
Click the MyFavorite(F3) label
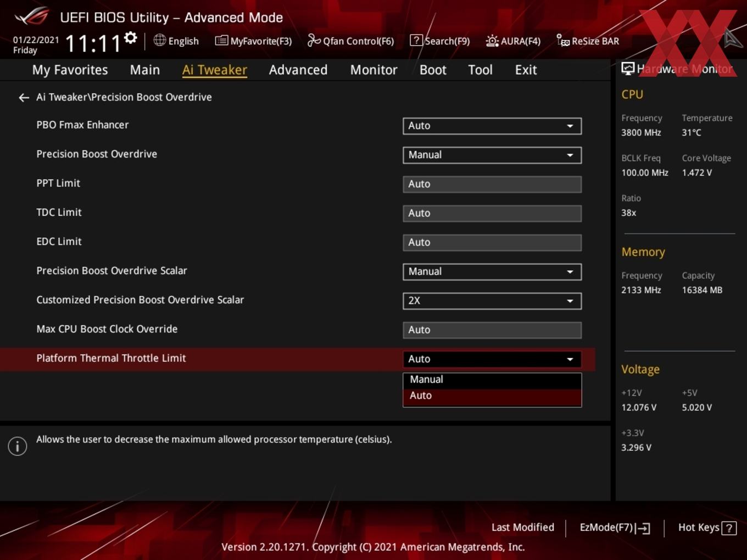tap(261, 41)
